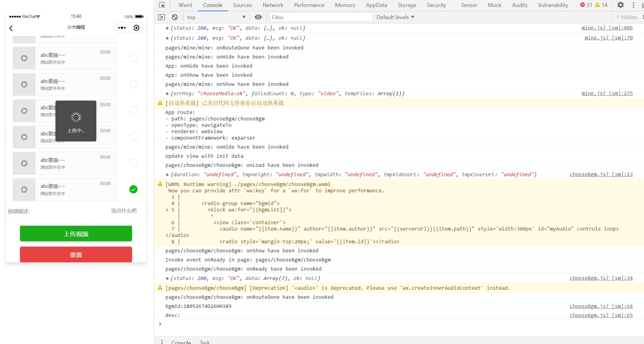This screenshot has height=344, width=644.
Task: Expand duration undefined log object
Action: tap(167, 175)
